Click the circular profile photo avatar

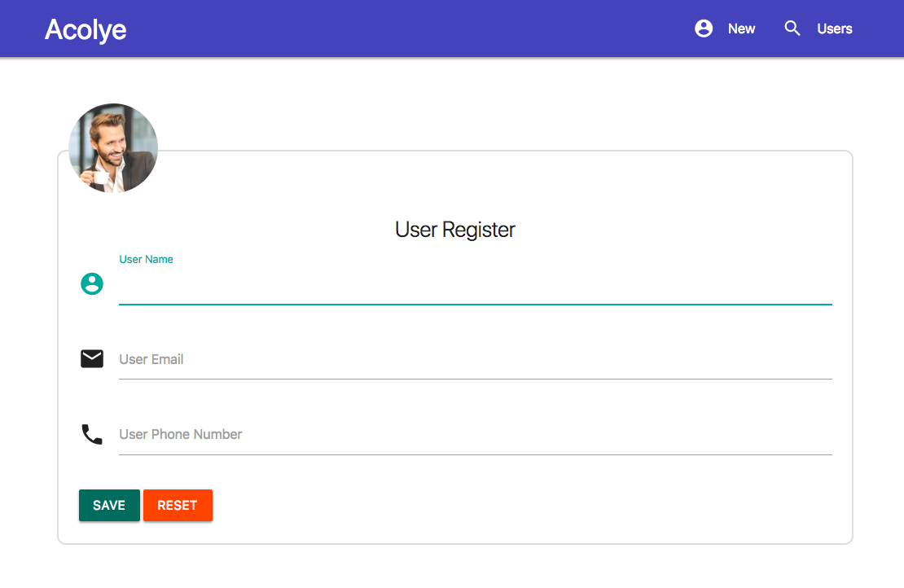(x=113, y=148)
